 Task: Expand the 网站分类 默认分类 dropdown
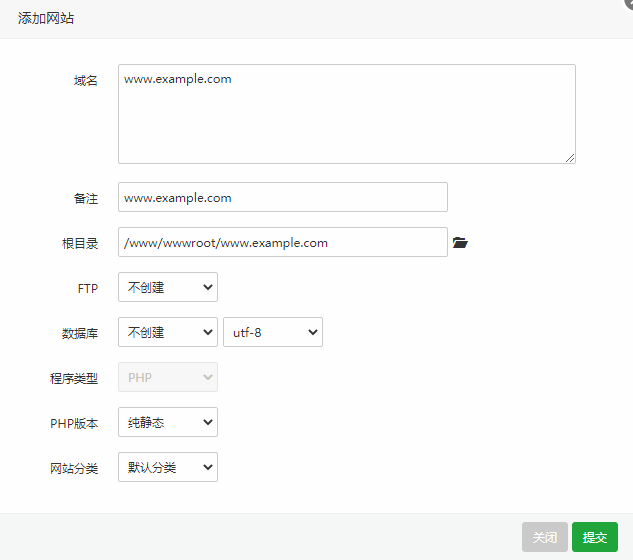[x=167, y=467]
